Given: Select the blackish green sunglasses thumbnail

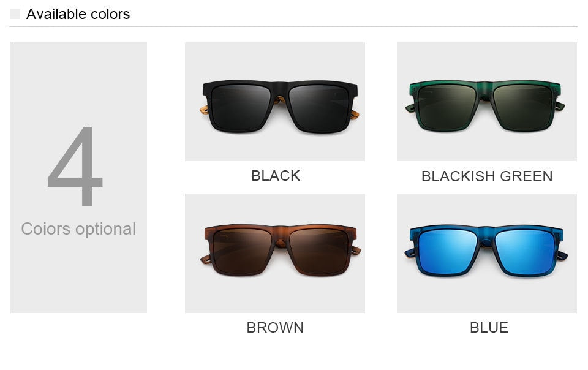Looking at the screenshot, I should pyautogui.click(x=487, y=102).
